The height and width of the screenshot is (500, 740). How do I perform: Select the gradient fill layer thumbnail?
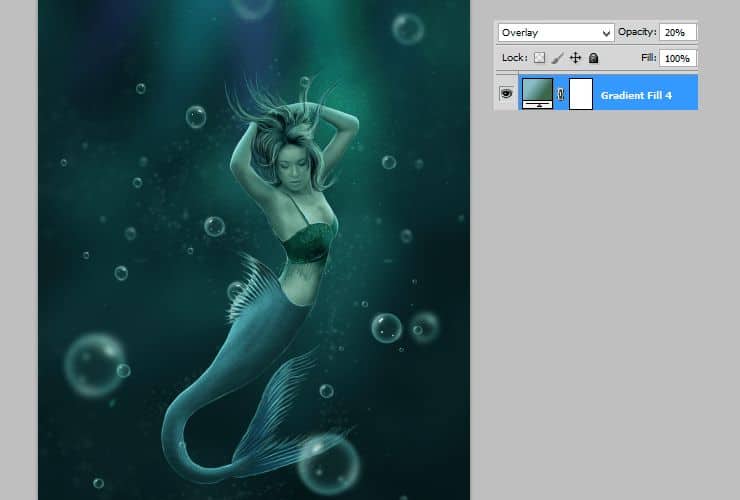coord(538,93)
